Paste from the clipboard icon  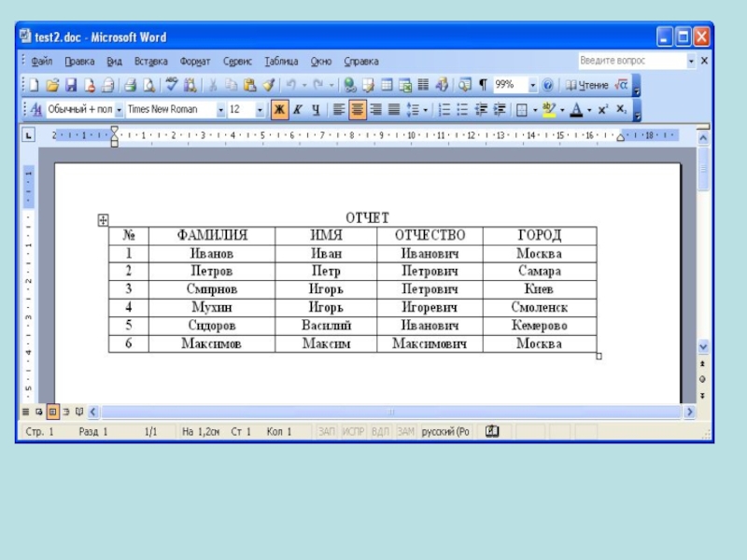[x=249, y=85]
